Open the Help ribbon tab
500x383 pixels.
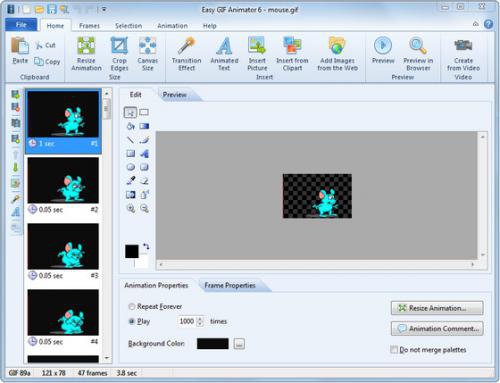(x=210, y=26)
